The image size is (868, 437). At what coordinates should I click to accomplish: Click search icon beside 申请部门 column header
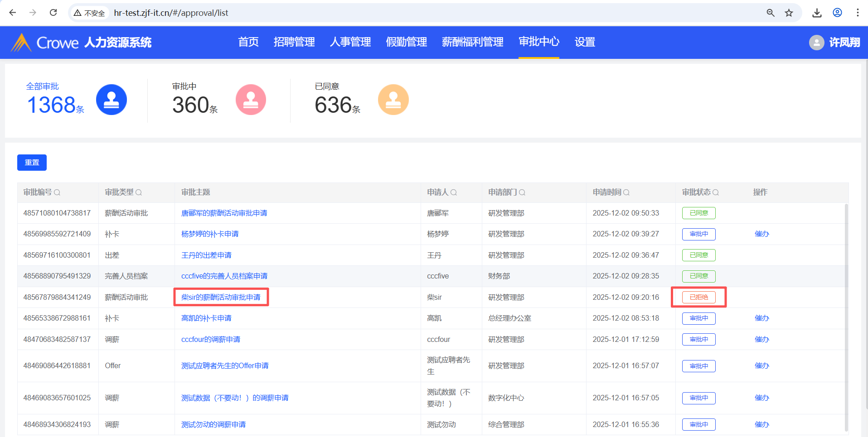point(522,192)
